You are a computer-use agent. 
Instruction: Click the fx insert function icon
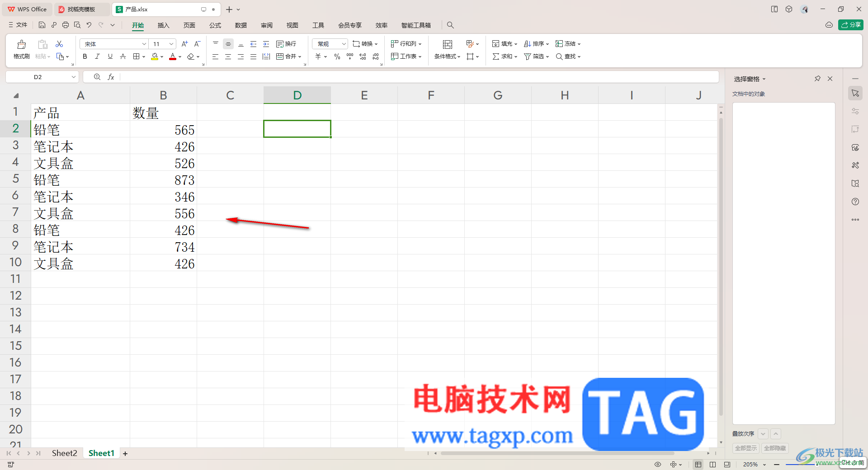[111, 77]
